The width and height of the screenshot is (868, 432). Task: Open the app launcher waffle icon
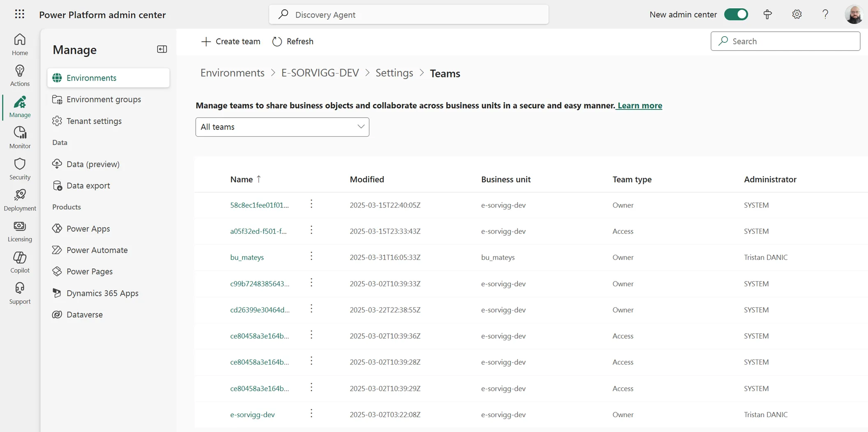click(x=19, y=14)
